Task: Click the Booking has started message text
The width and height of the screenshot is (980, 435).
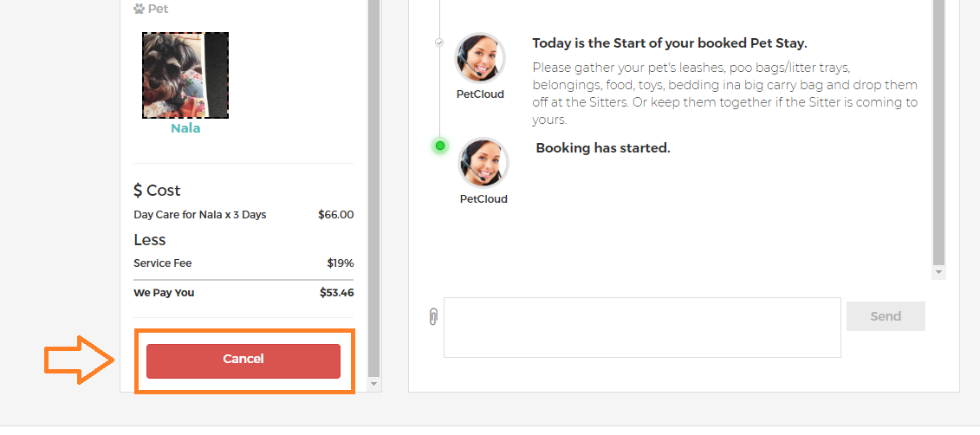Action: pyautogui.click(x=602, y=148)
